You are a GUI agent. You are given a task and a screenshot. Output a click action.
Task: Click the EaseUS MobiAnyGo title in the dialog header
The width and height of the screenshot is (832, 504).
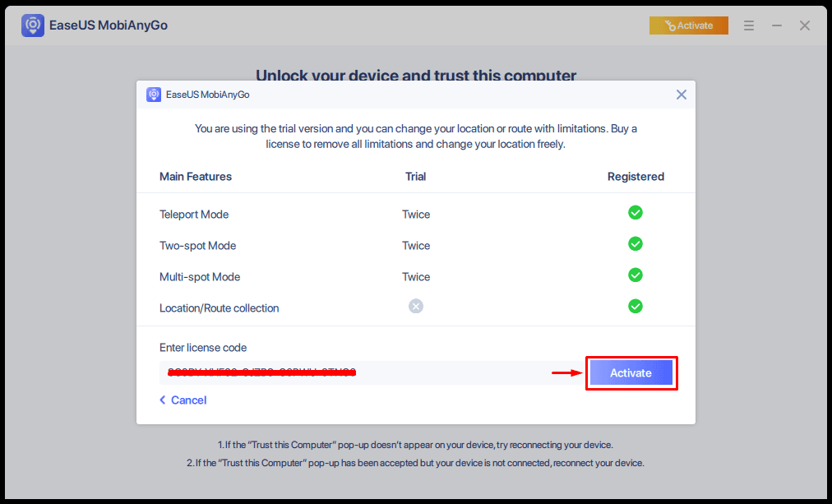(207, 95)
